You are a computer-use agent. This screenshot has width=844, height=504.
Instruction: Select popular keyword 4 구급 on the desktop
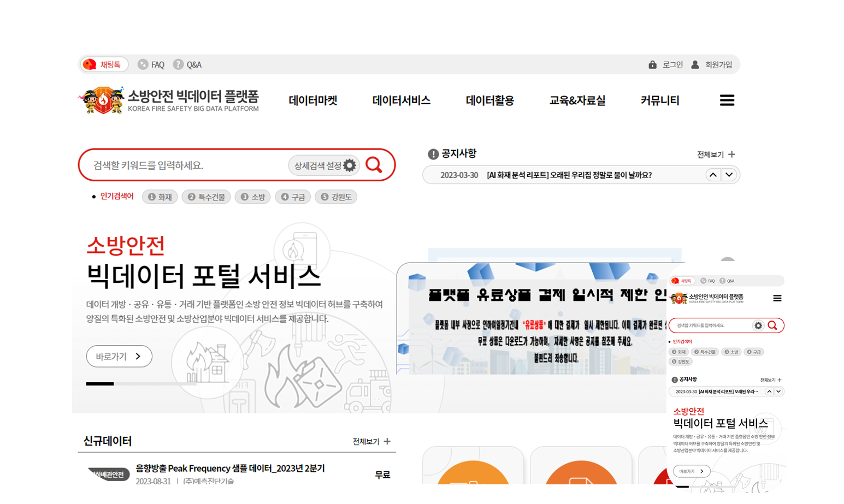[x=293, y=197]
